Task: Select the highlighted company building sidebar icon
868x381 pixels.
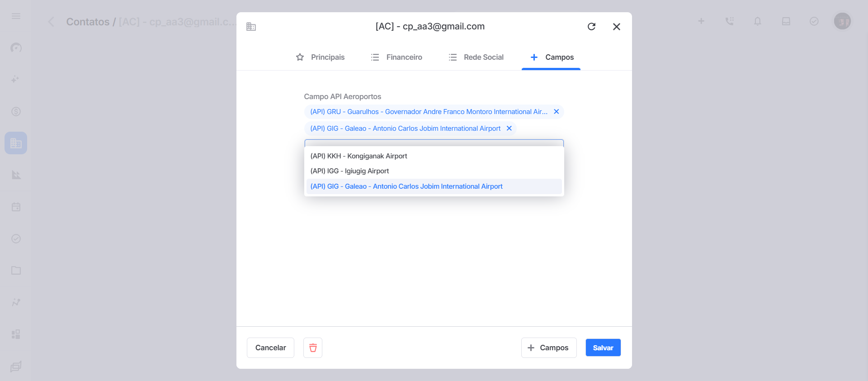Action: click(16, 143)
